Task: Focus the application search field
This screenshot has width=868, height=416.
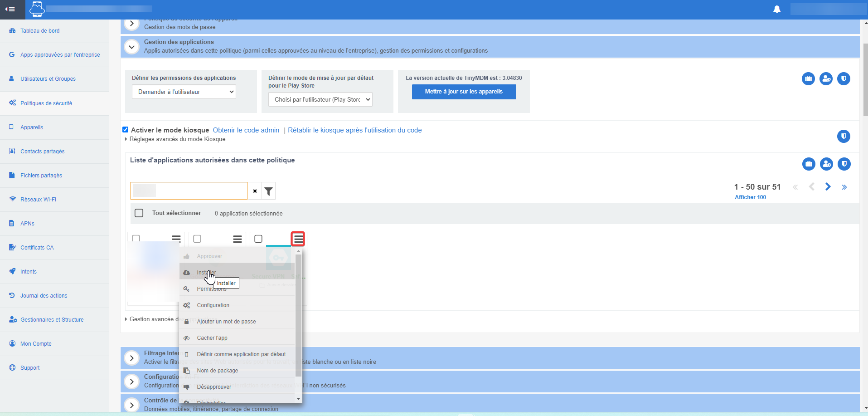Action: pos(189,191)
